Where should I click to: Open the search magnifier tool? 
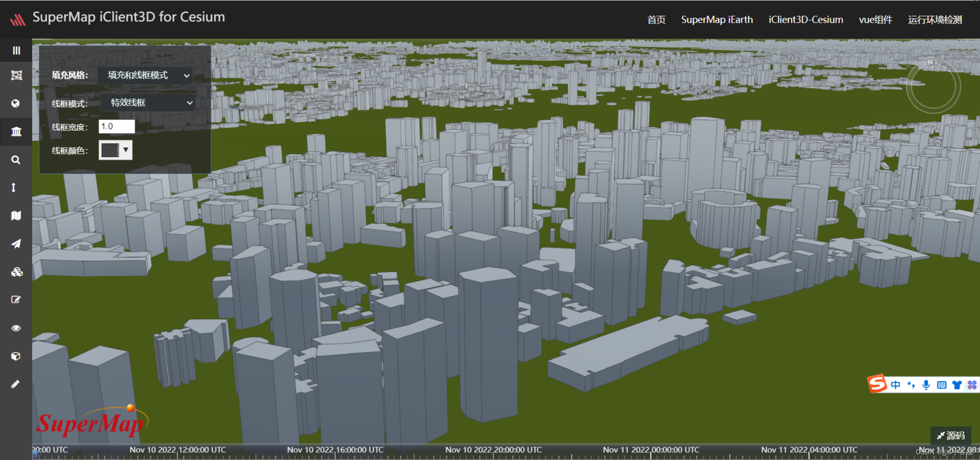pos(16,160)
